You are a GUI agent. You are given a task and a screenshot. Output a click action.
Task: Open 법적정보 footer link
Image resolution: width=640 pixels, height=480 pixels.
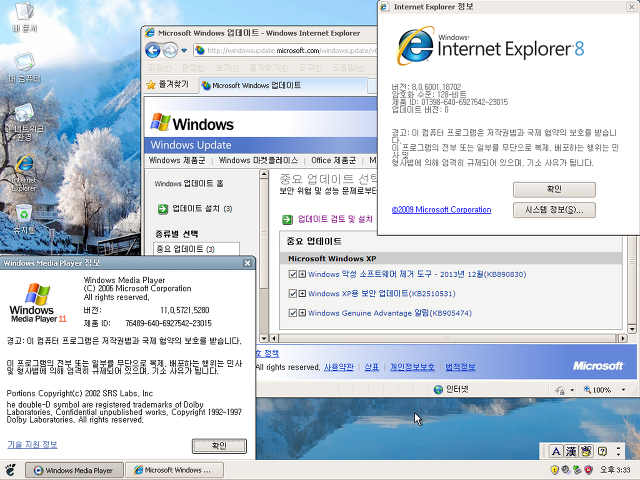pos(460,367)
